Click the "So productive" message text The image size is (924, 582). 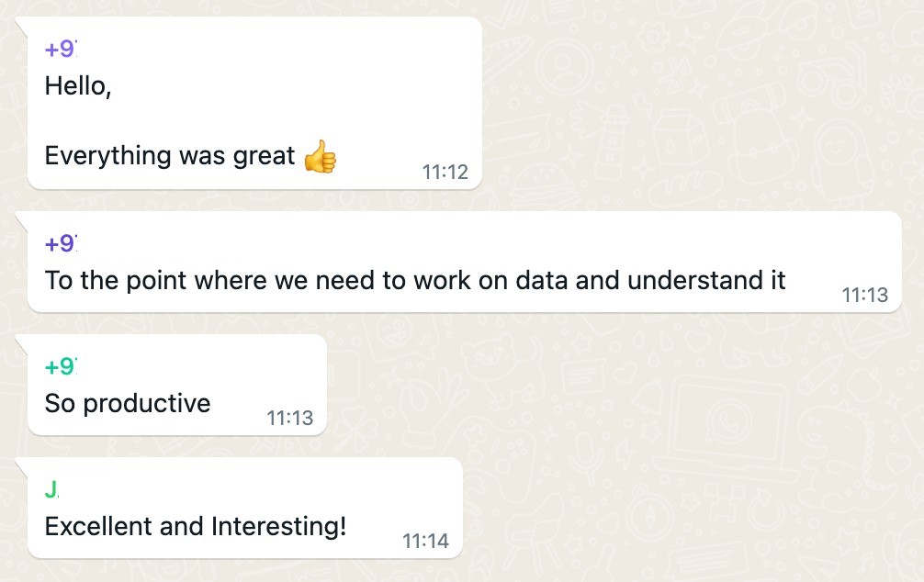pos(128,403)
